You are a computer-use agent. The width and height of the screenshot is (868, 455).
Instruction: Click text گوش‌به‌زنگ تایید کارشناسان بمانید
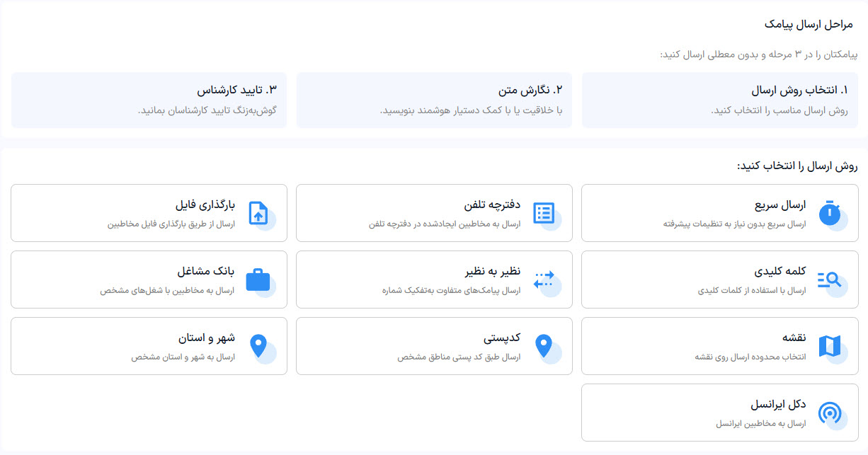click(207, 111)
